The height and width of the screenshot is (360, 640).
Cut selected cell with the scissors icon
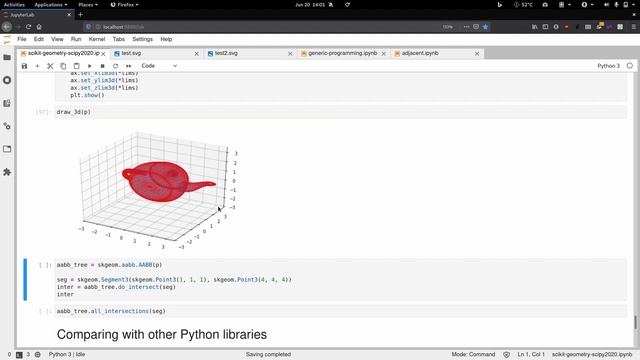pyautogui.click(x=50, y=66)
